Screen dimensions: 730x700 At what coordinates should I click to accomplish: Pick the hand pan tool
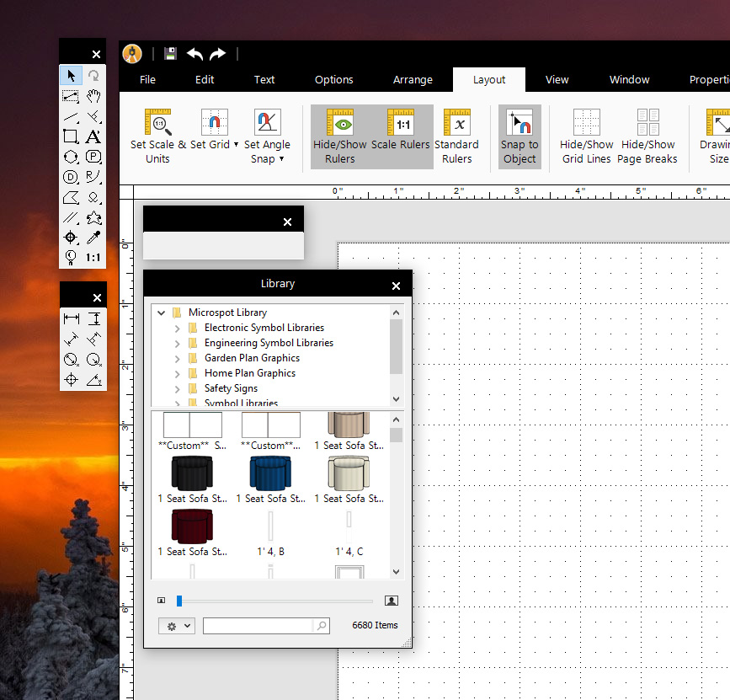[x=94, y=95]
